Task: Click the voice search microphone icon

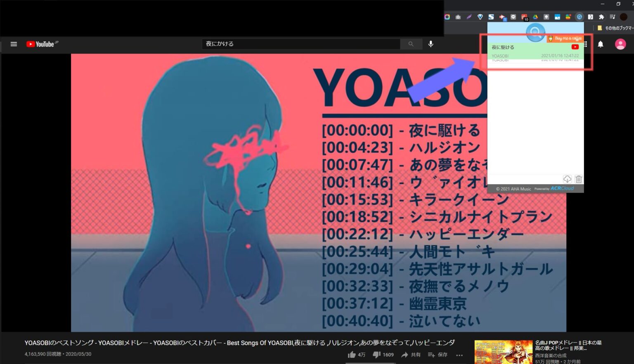Action: 431,44
